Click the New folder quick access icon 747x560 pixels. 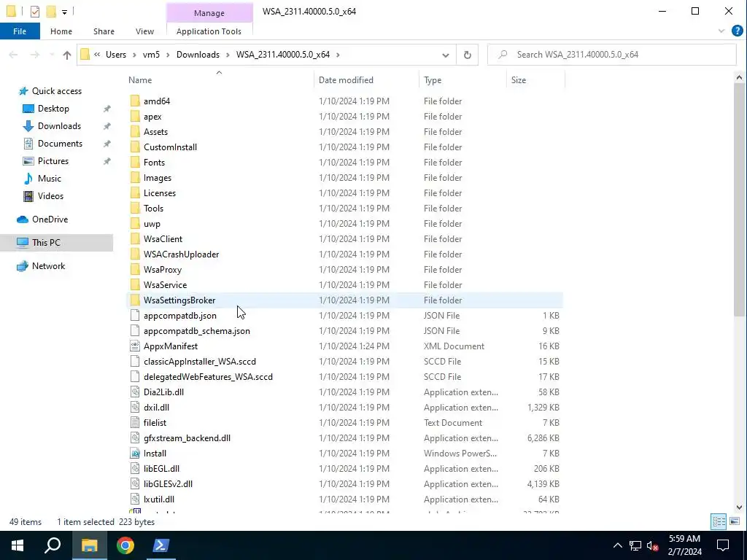[x=51, y=11]
